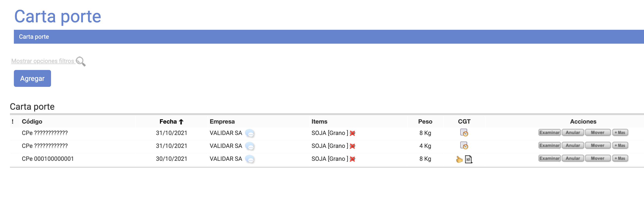This screenshot has height=200, width=644.
Task: Open the CGT document page icon in last row
Action: click(468, 160)
